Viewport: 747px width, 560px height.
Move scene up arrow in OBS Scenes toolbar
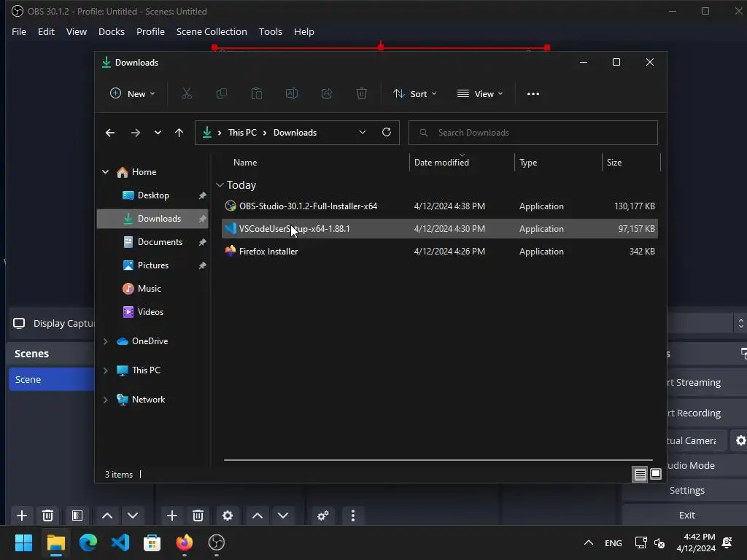[x=107, y=516]
